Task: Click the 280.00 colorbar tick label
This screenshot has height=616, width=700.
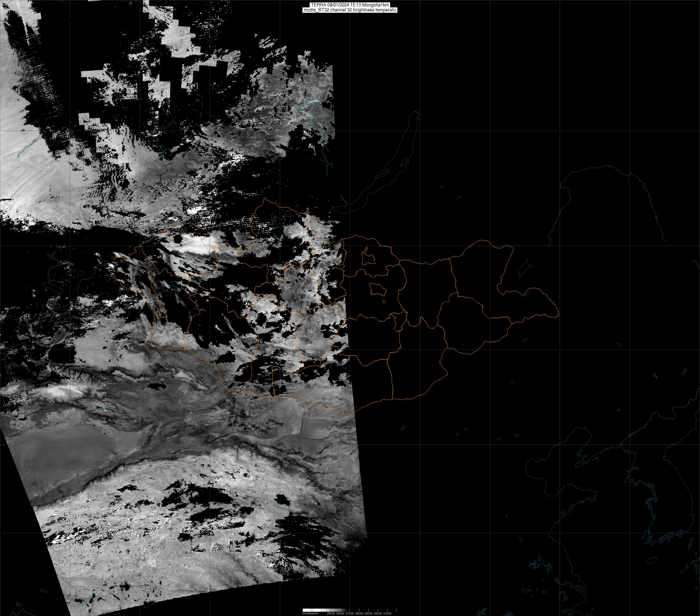Action: pos(359,613)
